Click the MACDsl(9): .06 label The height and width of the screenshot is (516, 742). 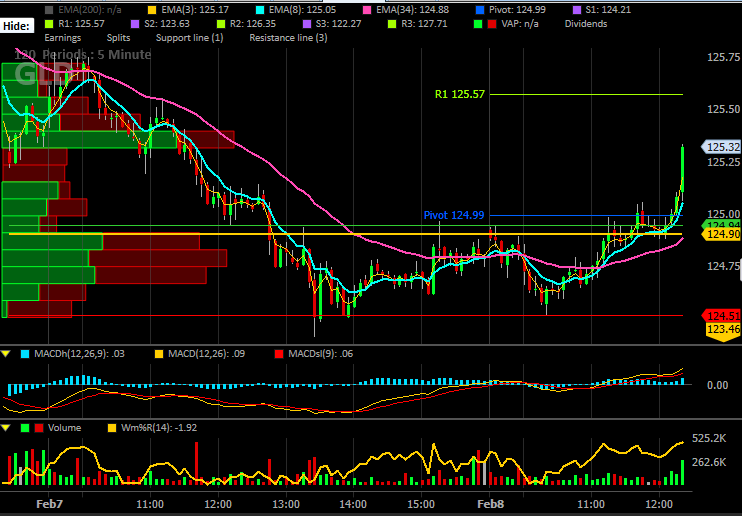point(321,354)
